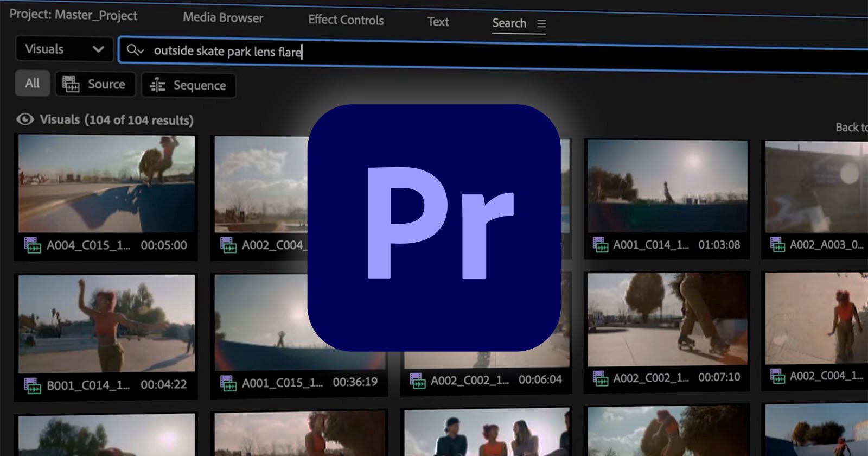Click the clip icon beside A002_C002 at 00:07:10
868x456 pixels.
point(601,378)
